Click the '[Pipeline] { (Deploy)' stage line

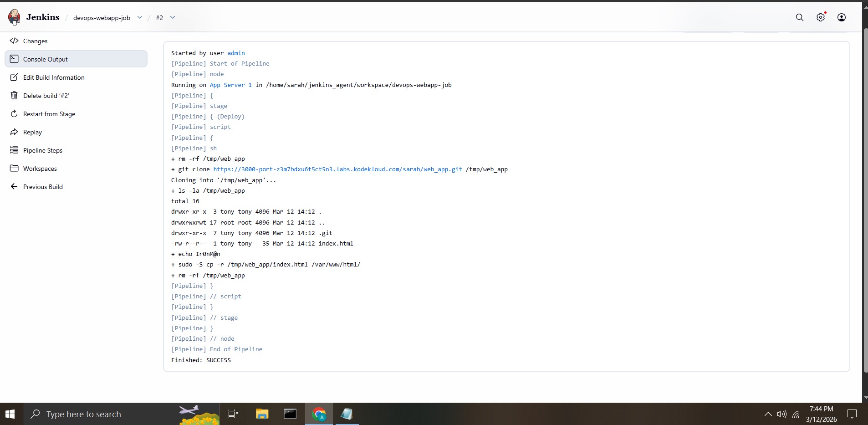click(x=208, y=116)
